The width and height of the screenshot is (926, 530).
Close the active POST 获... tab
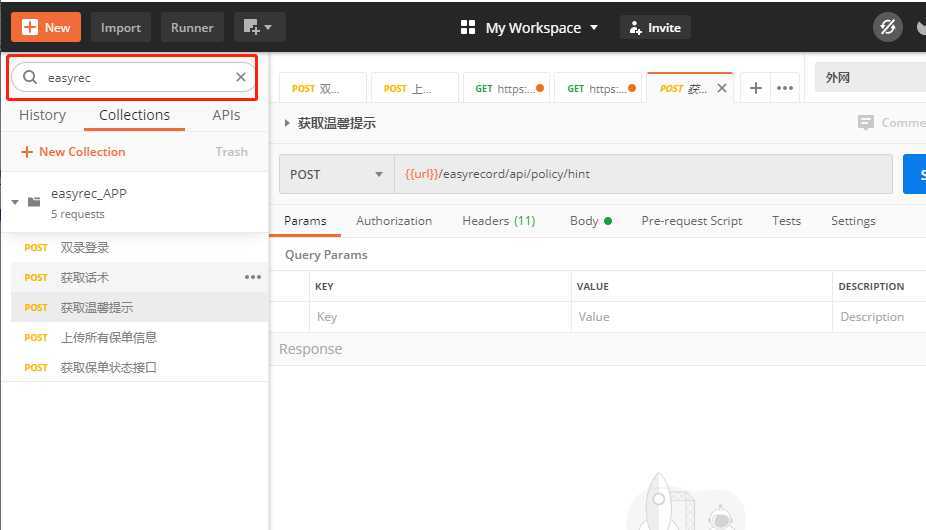[x=722, y=88]
